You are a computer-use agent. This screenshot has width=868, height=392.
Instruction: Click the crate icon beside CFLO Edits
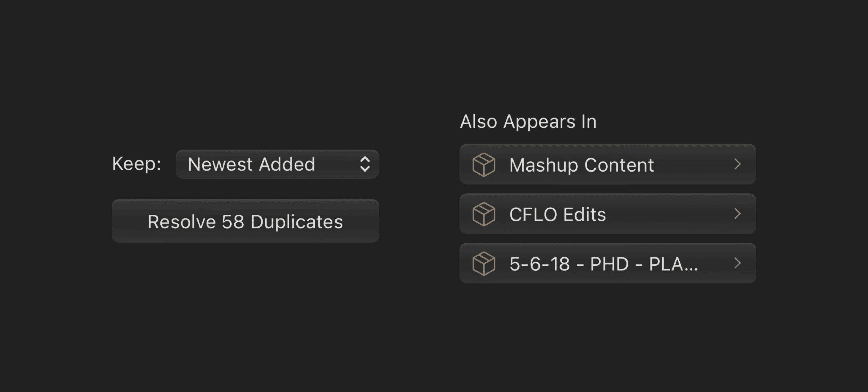(x=484, y=214)
